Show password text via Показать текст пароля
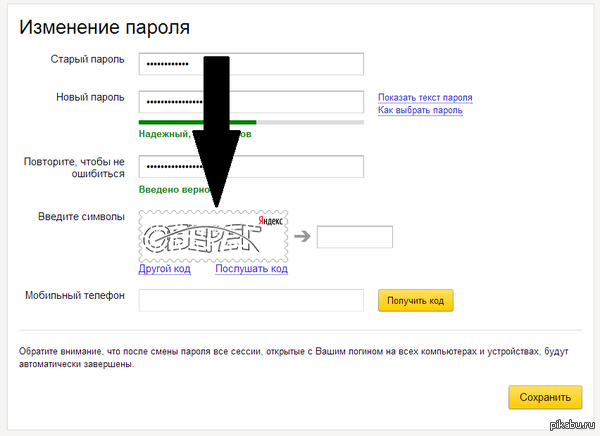This screenshot has width=600, height=436. [x=425, y=97]
